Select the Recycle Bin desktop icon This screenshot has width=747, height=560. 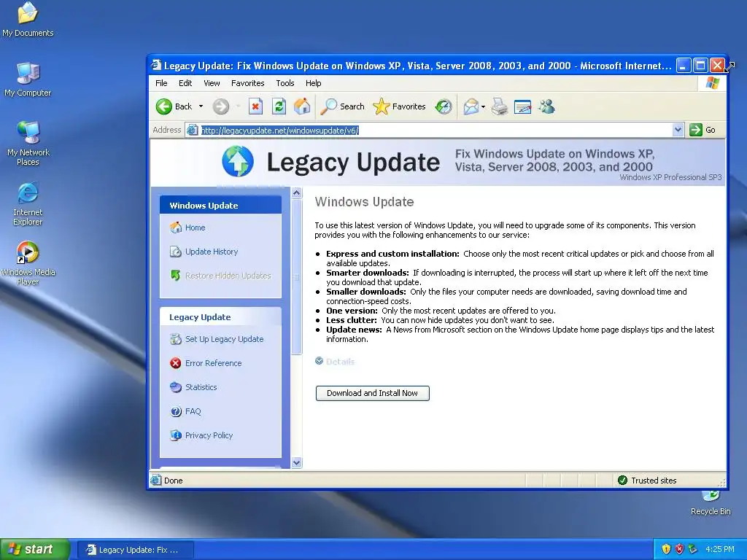[x=711, y=503]
